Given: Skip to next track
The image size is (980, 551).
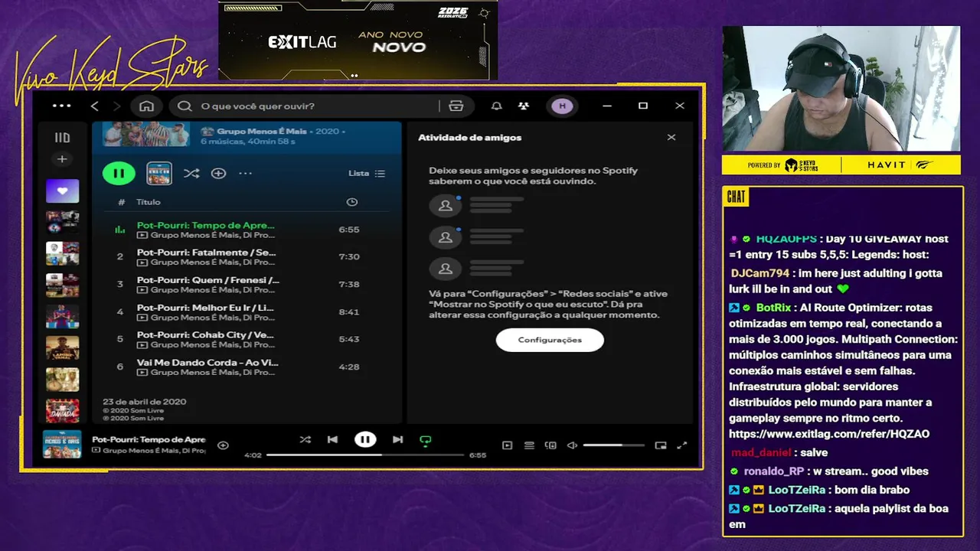Looking at the screenshot, I should [397, 439].
